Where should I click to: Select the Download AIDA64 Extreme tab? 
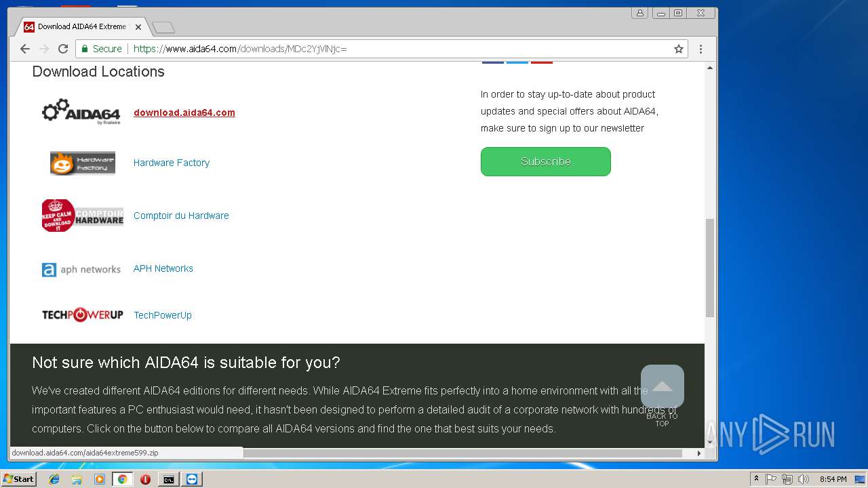pos(81,27)
